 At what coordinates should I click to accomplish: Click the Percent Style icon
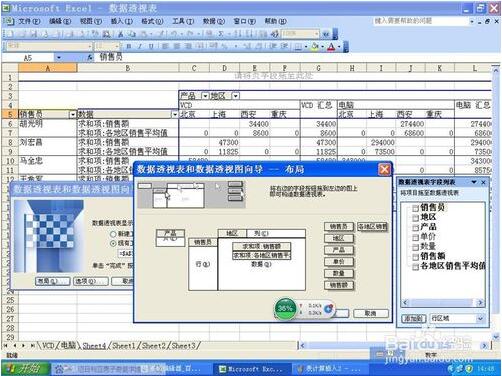click(x=224, y=46)
